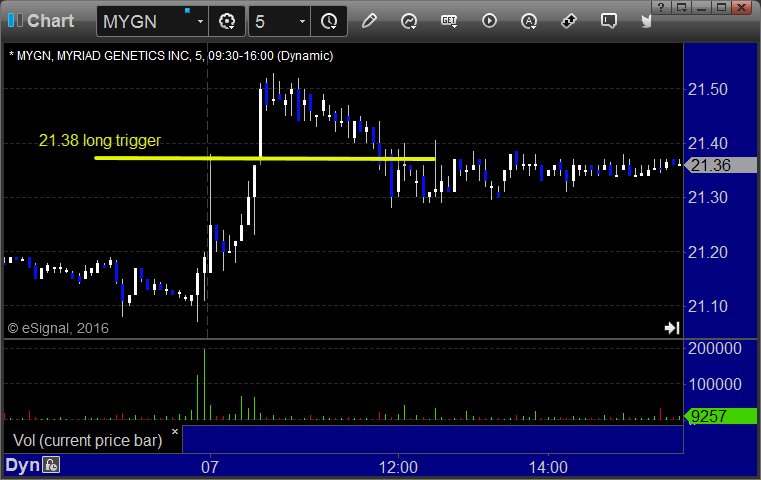Jump to latest bar arrow icon
Screen dimensions: 761x480
click(x=672, y=328)
